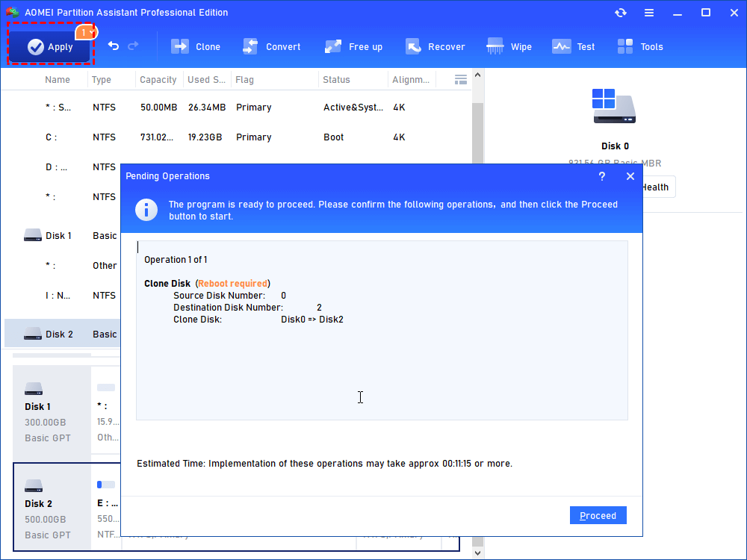The width and height of the screenshot is (747, 560).
Task: Click the refresh icon in title bar
Action: pos(620,13)
